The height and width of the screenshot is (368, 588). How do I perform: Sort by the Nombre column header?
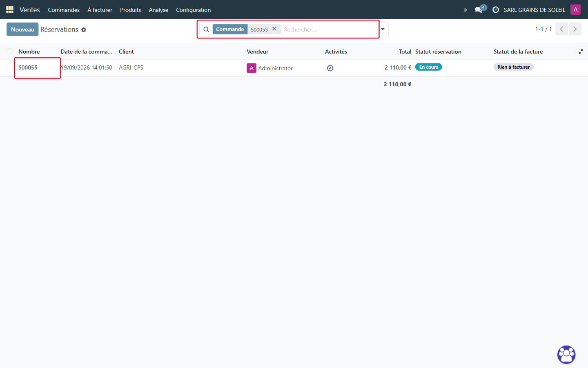click(x=29, y=52)
